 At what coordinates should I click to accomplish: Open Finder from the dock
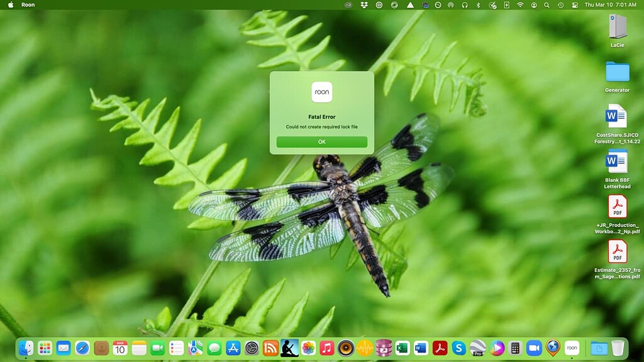[x=26, y=348]
